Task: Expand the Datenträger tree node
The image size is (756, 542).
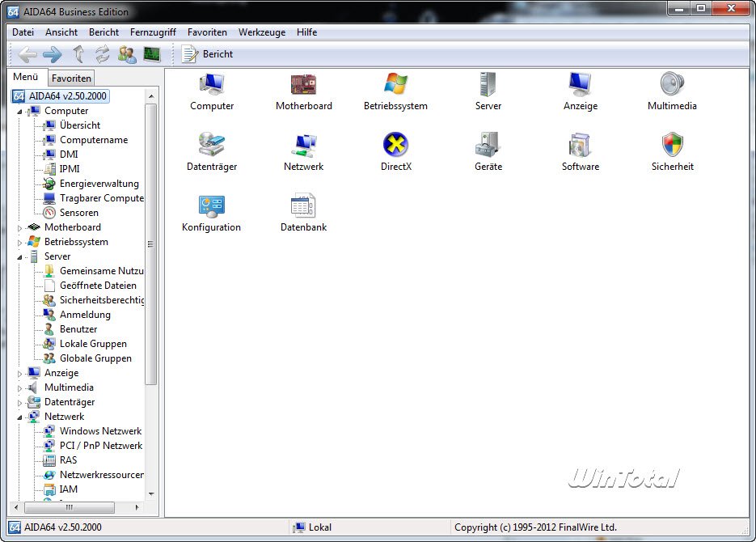Action: coord(19,403)
